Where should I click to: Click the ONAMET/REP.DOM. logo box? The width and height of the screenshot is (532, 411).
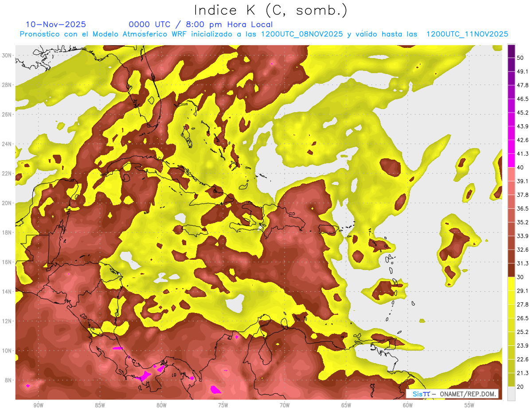(452, 394)
